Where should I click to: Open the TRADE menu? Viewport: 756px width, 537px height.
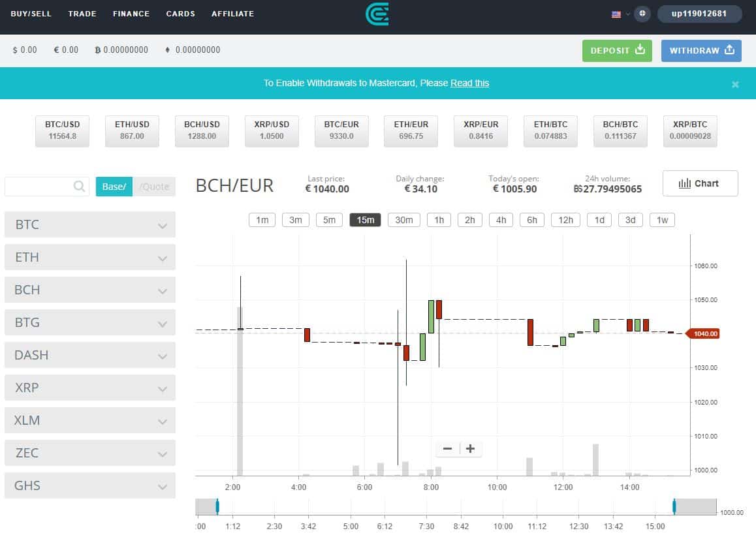82,14
